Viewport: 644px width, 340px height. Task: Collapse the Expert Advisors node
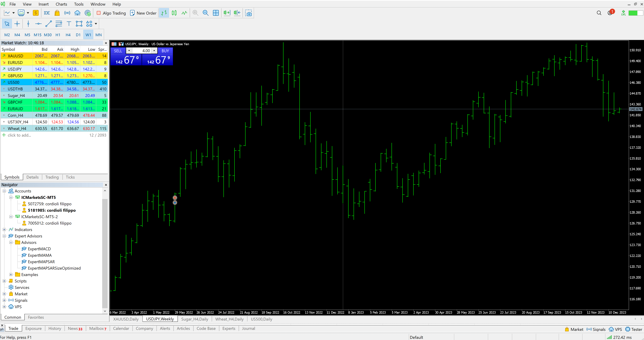coord(4,236)
